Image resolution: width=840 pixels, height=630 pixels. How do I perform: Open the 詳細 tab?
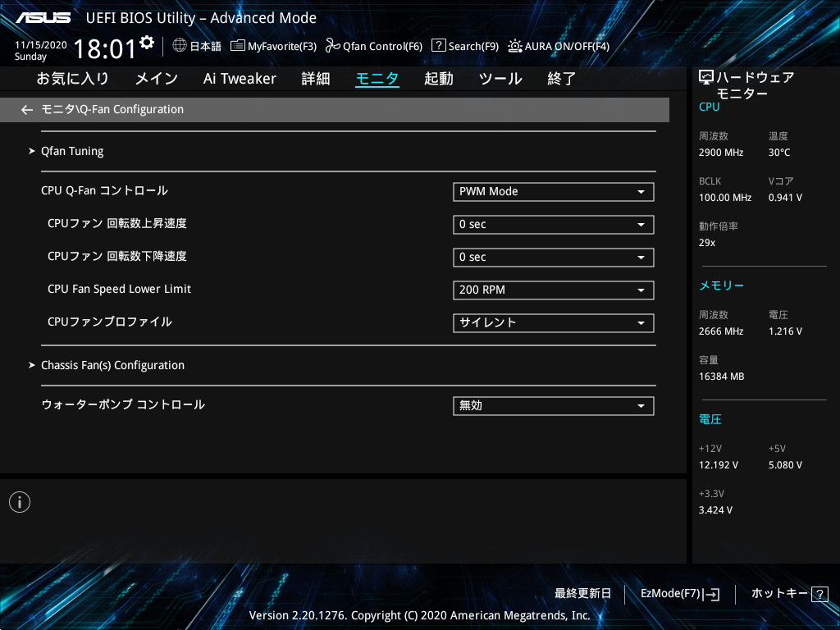(316, 79)
